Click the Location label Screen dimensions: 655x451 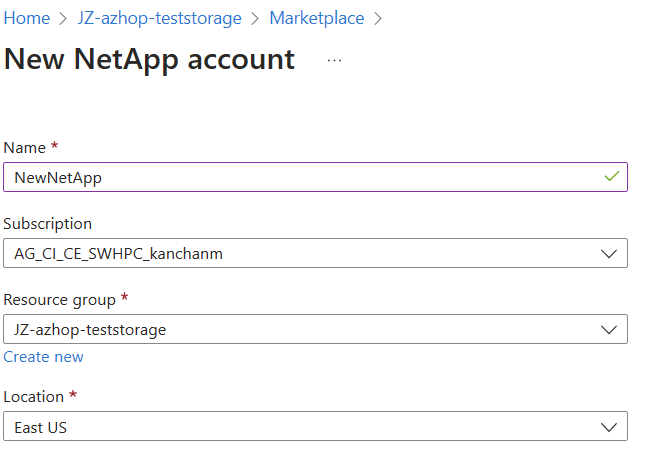pyautogui.click(x=33, y=396)
